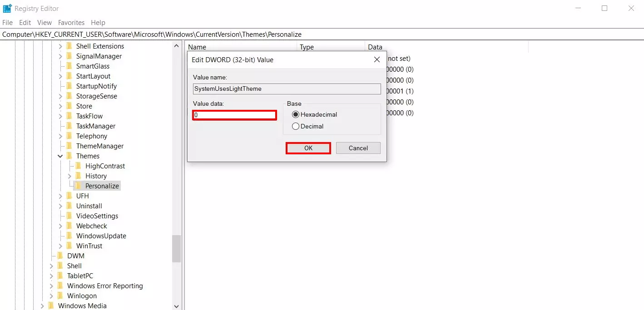
Task: Click Cancel in Edit DWORD dialog
Action: 358,148
